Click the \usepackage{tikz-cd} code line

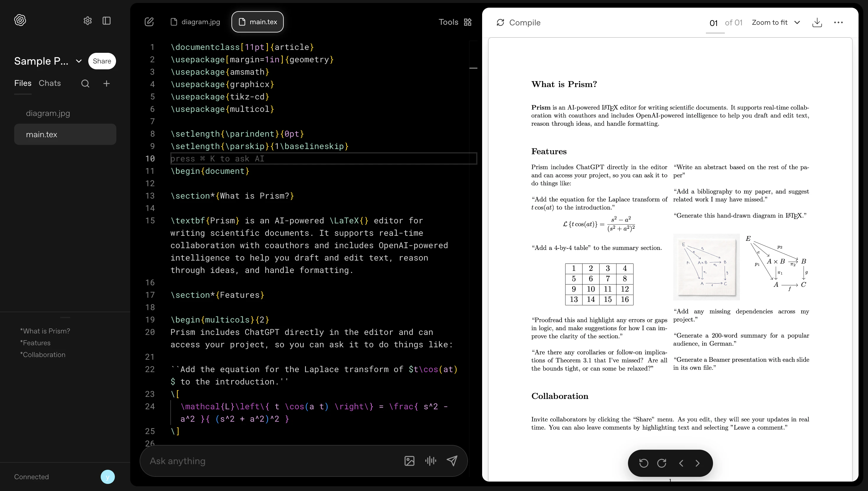tap(220, 97)
